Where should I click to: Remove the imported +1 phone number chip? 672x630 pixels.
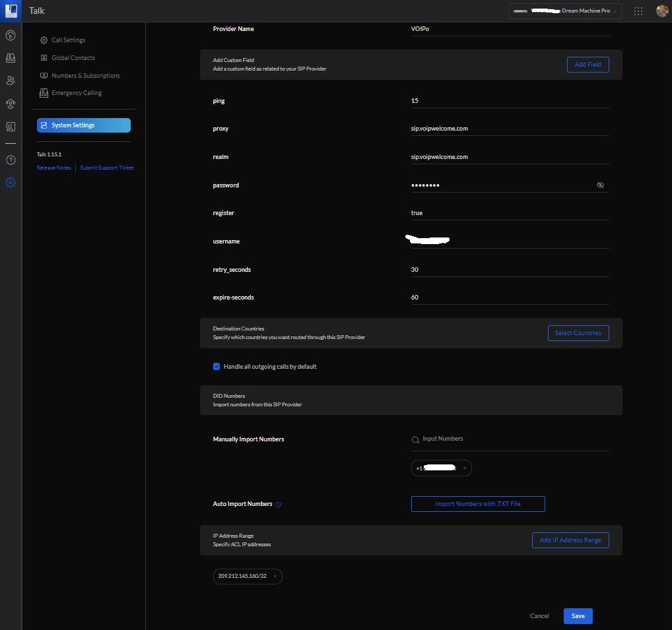pyautogui.click(x=464, y=468)
